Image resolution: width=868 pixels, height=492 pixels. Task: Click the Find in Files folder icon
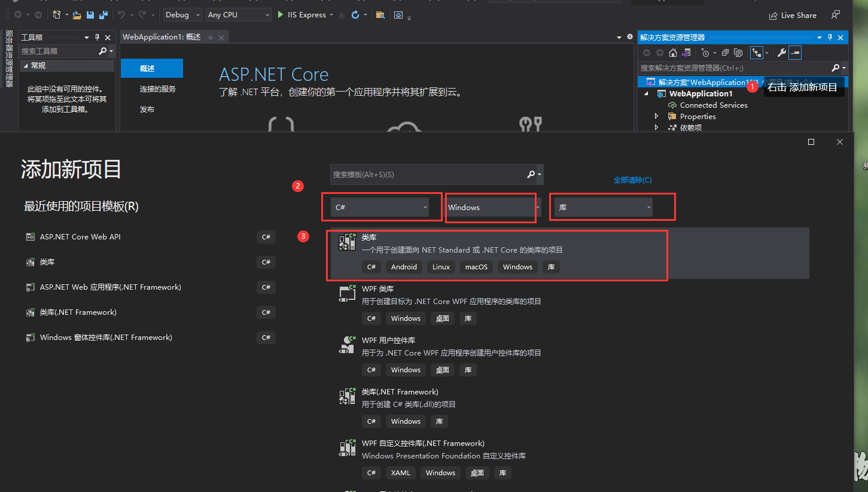tap(380, 15)
